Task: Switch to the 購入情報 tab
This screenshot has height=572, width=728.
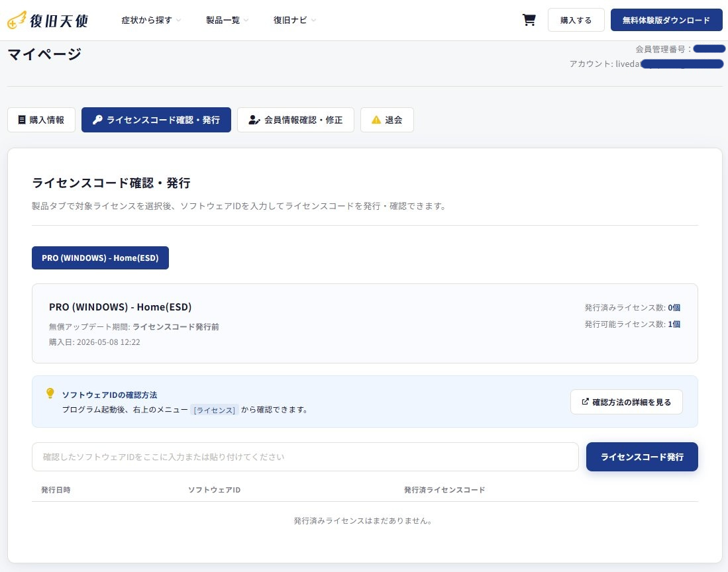Action: coord(41,120)
